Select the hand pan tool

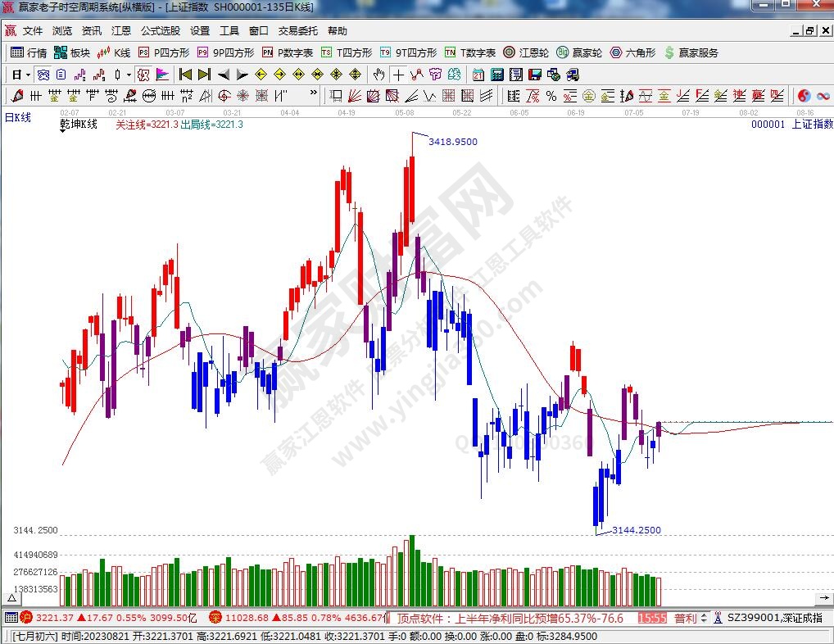coord(378,75)
